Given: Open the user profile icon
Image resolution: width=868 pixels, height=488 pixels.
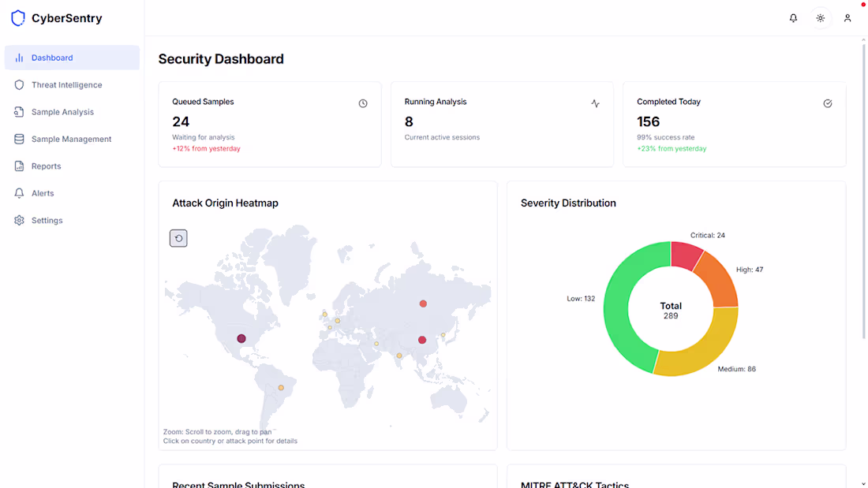Looking at the screenshot, I should (x=847, y=17).
